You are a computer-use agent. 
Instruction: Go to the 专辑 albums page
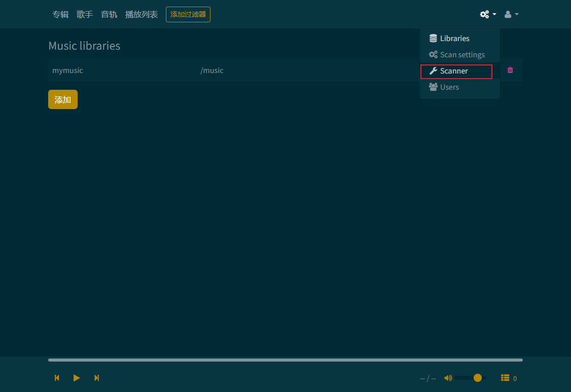click(x=60, y=14)
